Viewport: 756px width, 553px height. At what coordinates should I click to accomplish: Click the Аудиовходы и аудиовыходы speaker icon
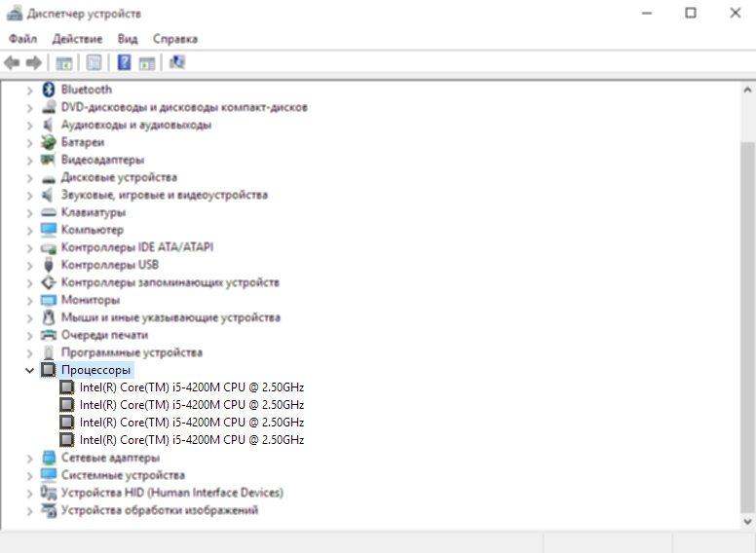pos(48,125)
